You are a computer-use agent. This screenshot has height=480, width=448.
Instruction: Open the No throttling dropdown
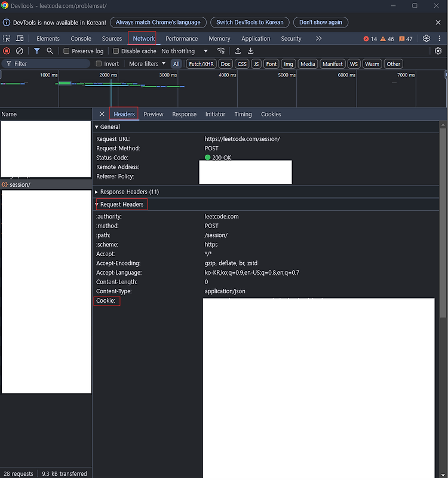pyautogui.click(x=185, y=51)
